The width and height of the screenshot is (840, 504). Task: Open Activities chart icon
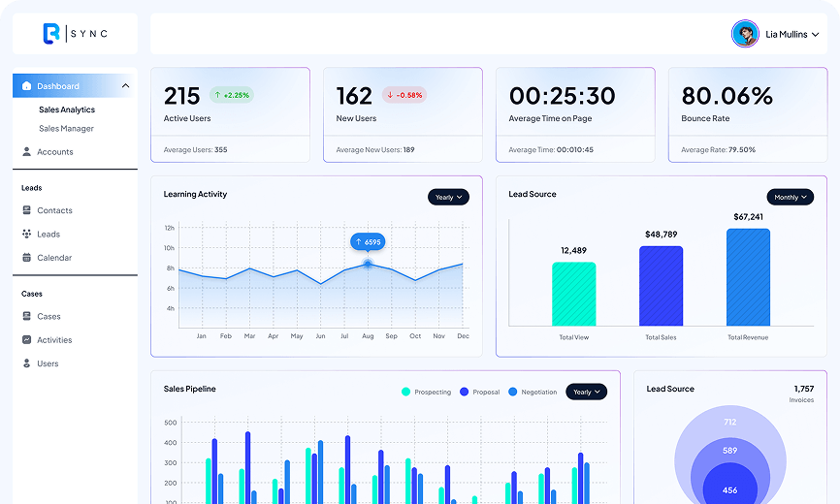[26, 339]
